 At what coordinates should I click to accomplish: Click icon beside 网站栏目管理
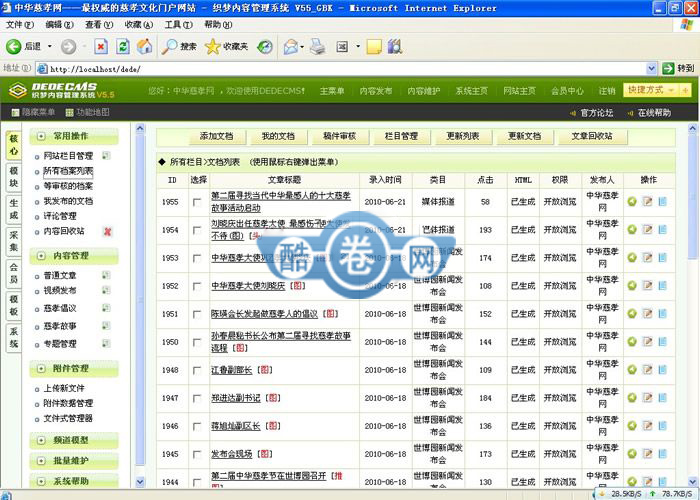click(106, 155)
